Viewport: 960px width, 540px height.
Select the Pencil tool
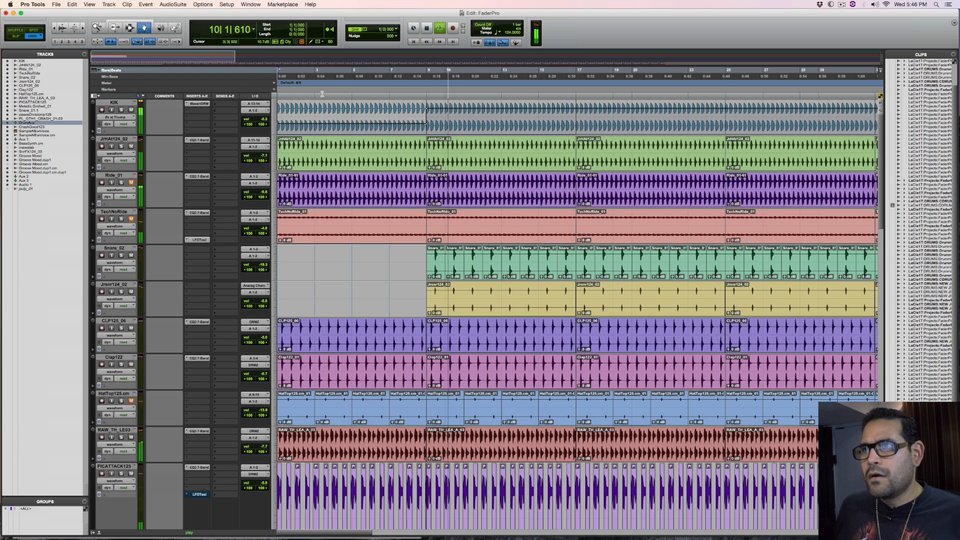(174, 28)
